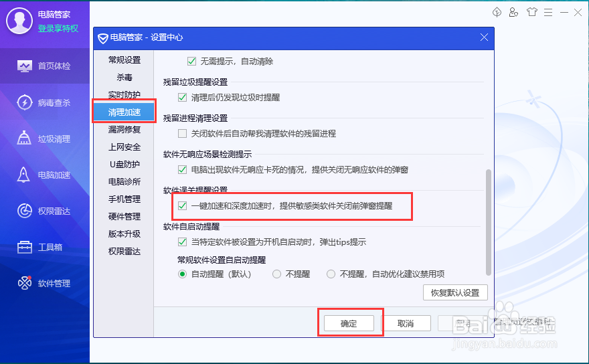Click the 电脑管家 shield logo in dialog title
This screenshot has height=364, width=589.
coord(102,38)
